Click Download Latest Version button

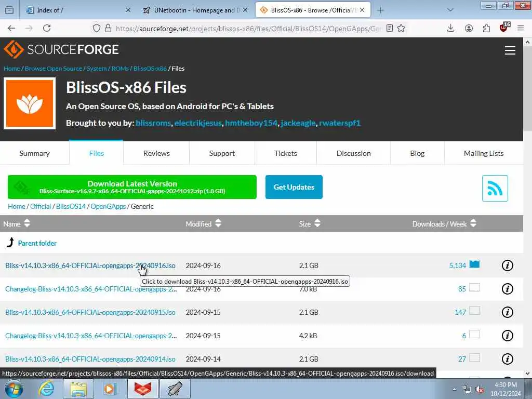point(132,187)
